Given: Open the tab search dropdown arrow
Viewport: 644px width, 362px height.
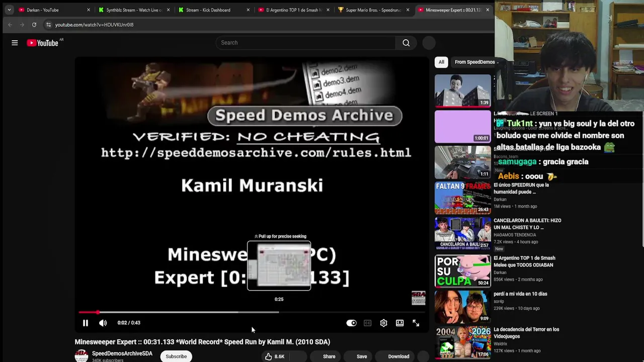Looking at the screenshot, I should (9, 10).
